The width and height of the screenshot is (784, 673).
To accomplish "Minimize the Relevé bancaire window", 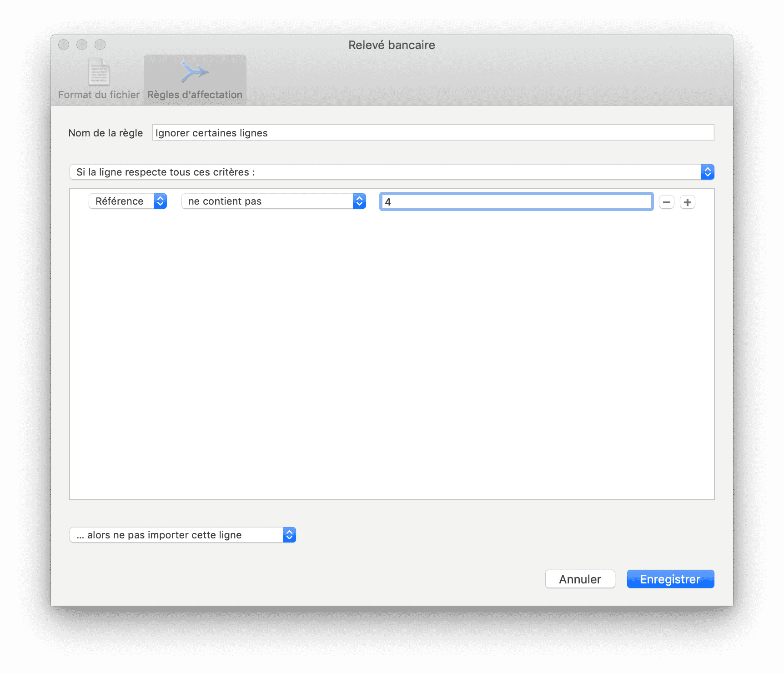I will [82, 45].
